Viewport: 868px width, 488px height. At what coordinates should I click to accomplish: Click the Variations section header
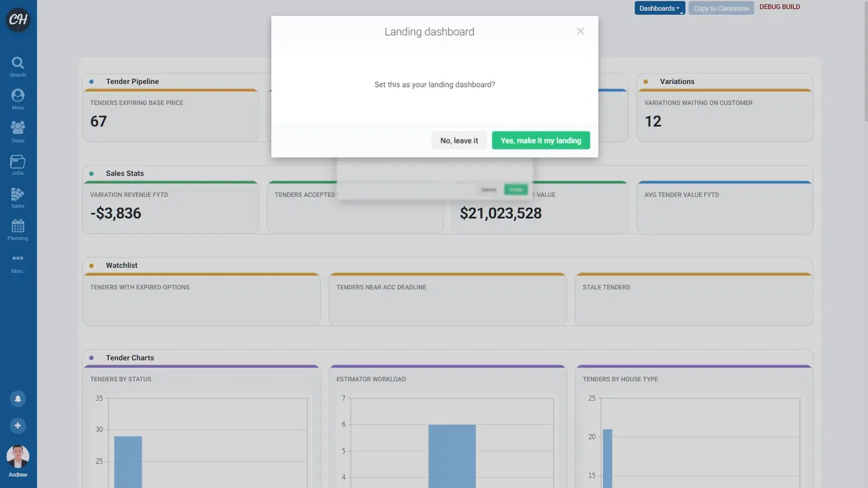pyautogui.click(x=677, y=81)
